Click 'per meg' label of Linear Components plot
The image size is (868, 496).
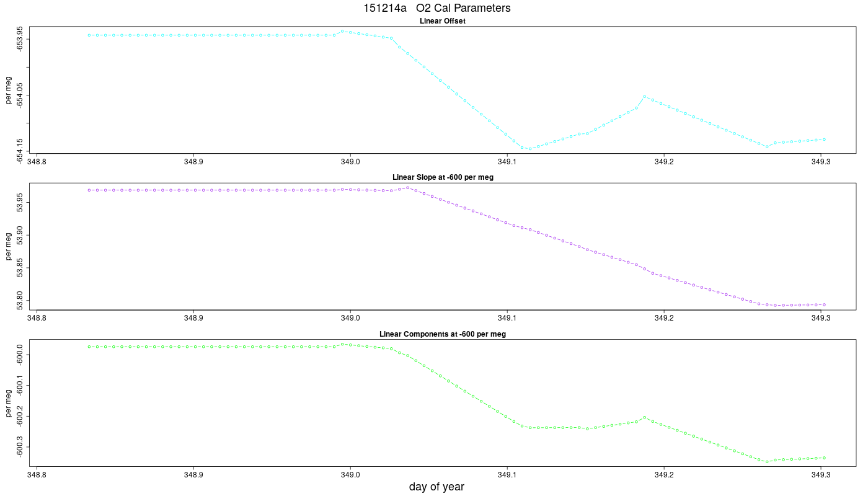pos(8,403)
